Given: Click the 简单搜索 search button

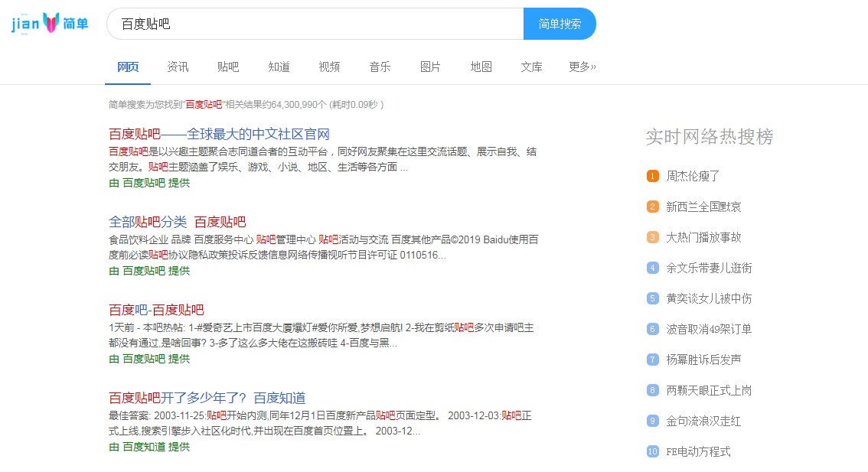Looking at the screenshot, I should coord(560,24).
